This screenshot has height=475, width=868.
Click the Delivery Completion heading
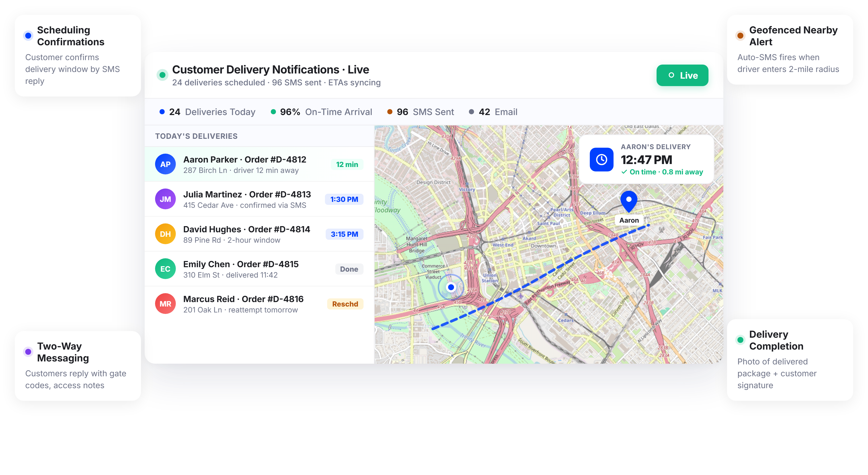(776, 340)
